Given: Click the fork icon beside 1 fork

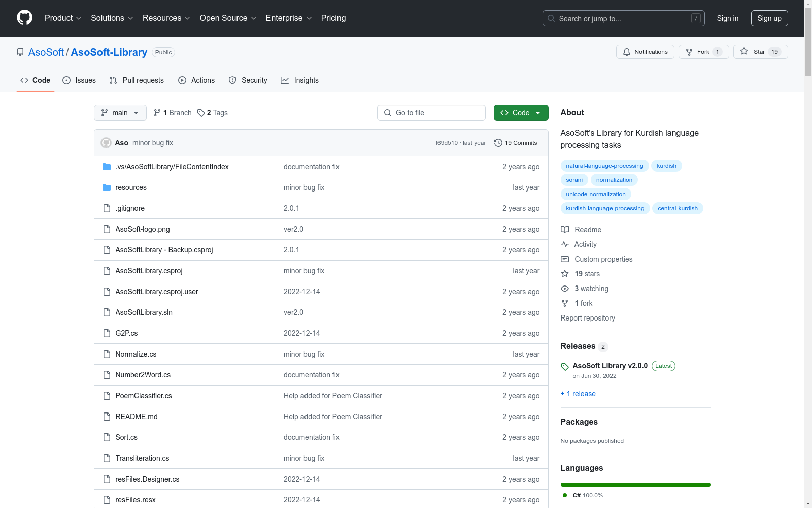Looking at the screenshot, I should coord(565,303).
